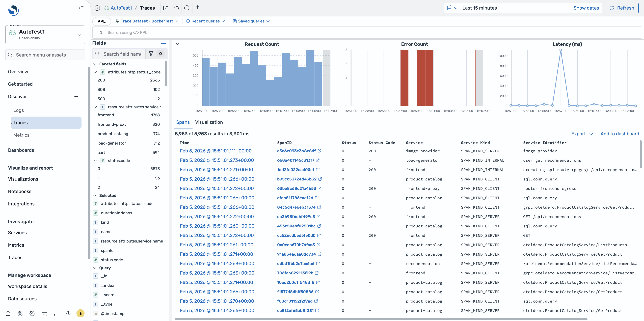Click the plus circle new query icon
Viewport: 644px width, 321px height.
click(187, 8)
